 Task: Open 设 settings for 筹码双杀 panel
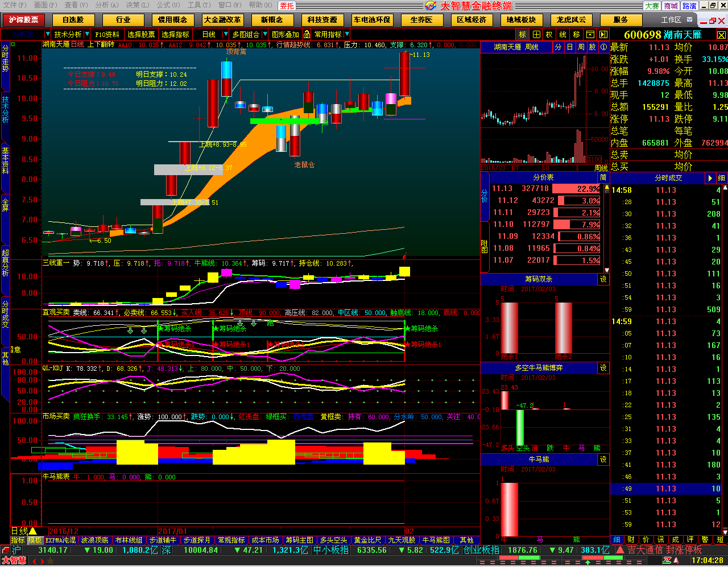point(603,279)
